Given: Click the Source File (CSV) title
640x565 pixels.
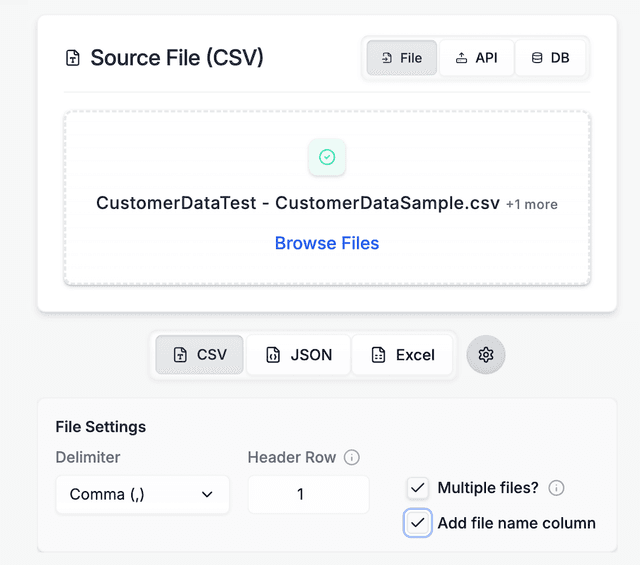Looking at the screenshot, I should tap(177, 58).
